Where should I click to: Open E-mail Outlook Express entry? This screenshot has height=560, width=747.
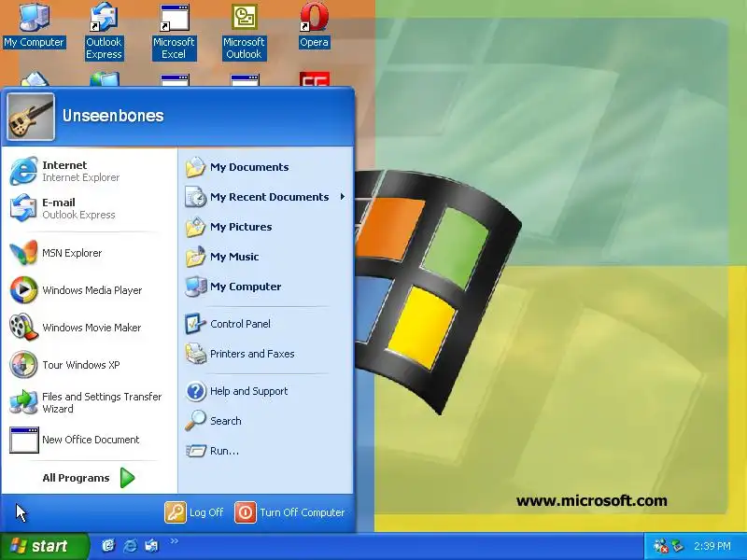89,208
